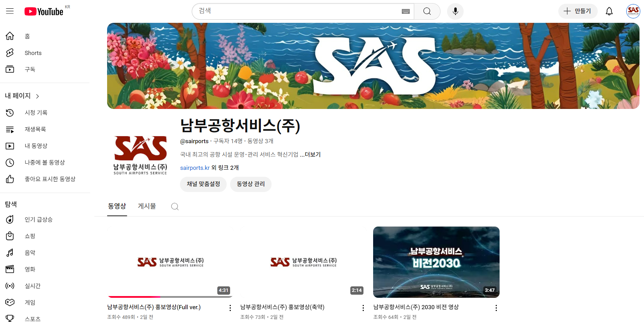Click the channel name 남부공항서비스(주) heading
This screenshot has width=644, height=322.
click(240, 126)
